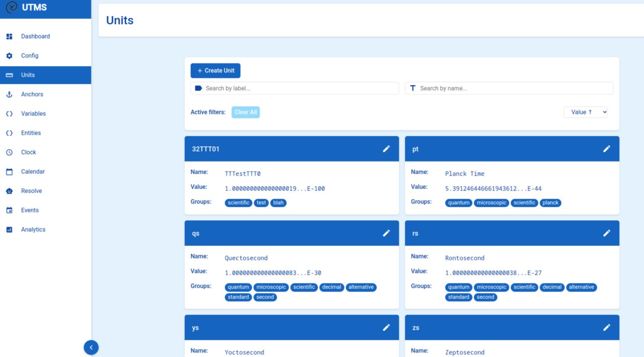Screen dimensions: 644x357
Task: Click the Create Unit button
Action: 215,71
